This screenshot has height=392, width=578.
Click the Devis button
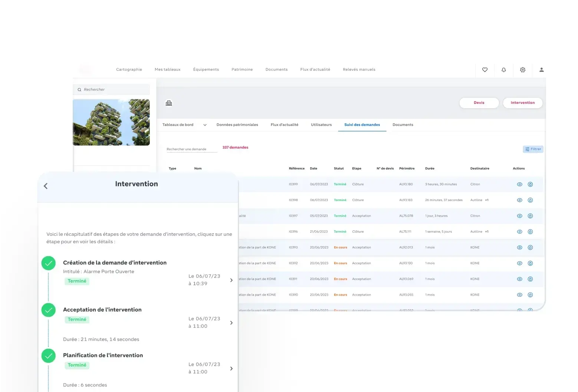tap(479, 103)
